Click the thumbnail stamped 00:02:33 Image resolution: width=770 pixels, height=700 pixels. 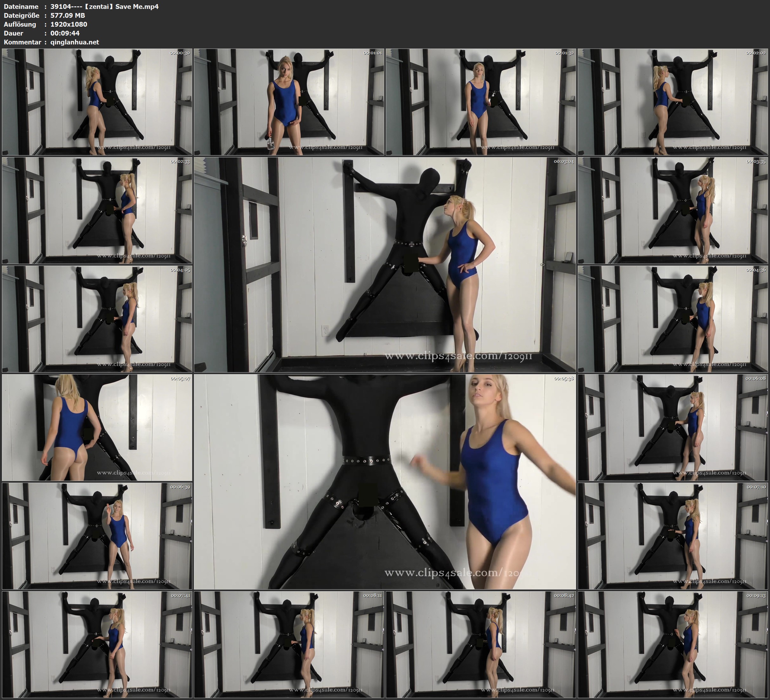(x=97, y=210)
